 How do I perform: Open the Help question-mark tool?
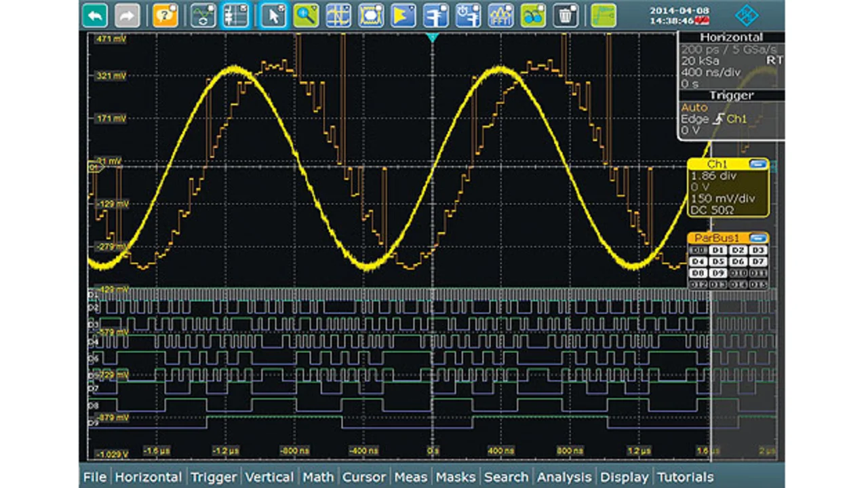165,15
